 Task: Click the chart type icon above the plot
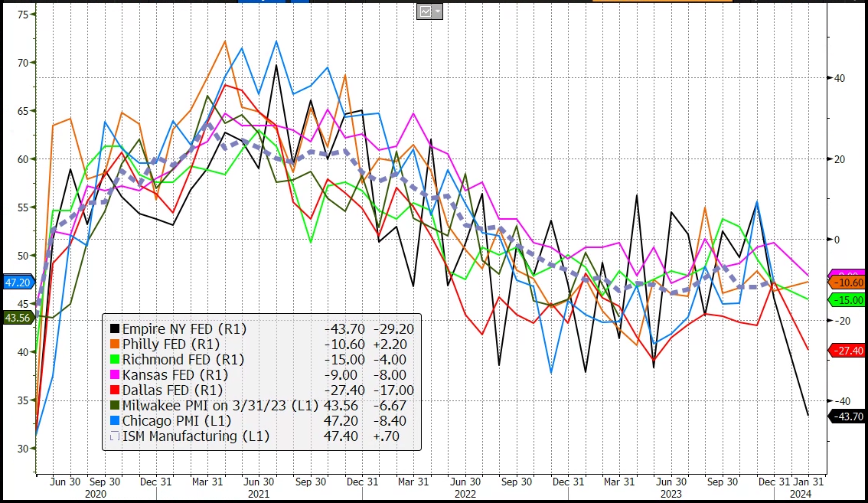click(x=425, y=11)
